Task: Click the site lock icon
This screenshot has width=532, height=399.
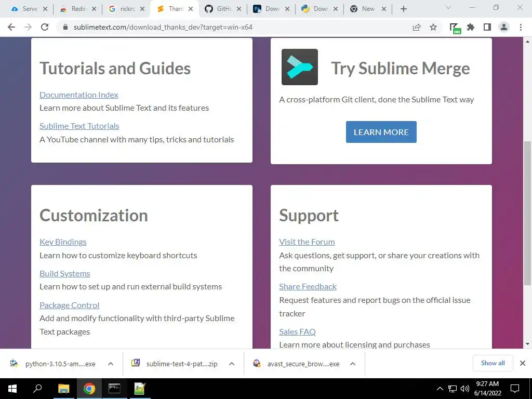Action: [x=65, y=27]
